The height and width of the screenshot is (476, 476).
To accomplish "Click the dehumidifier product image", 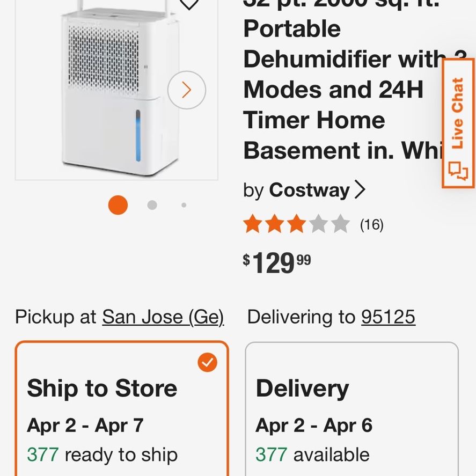I will point(116,90).
